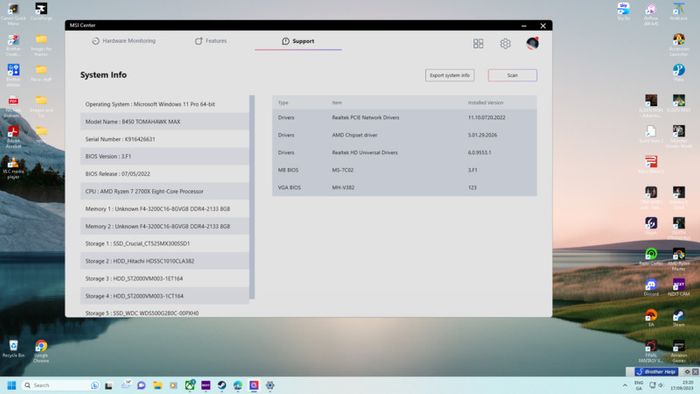Open Task View black-and-white taskbar icon
Image resolution: width=700 pixels, height=394 pixels.
tap(108, 386)
